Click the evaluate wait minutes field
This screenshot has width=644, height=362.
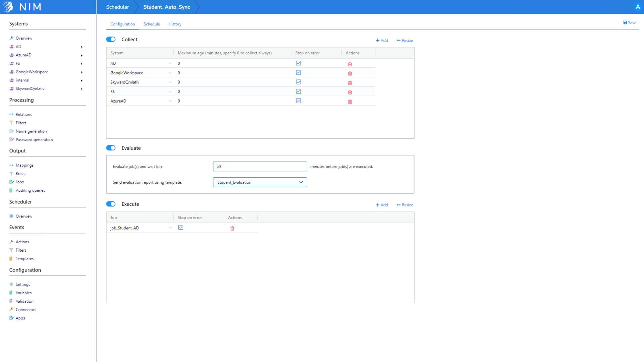tap(260, 166)
